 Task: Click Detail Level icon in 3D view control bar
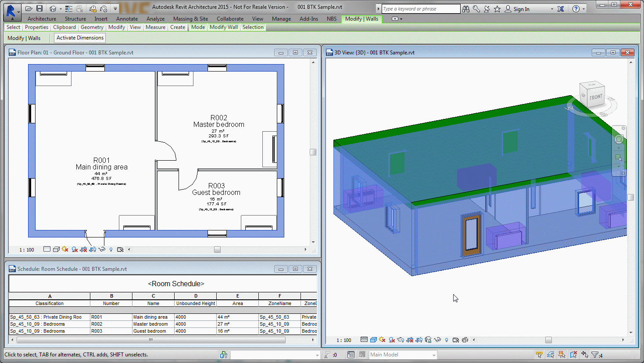tap(364, 340)
